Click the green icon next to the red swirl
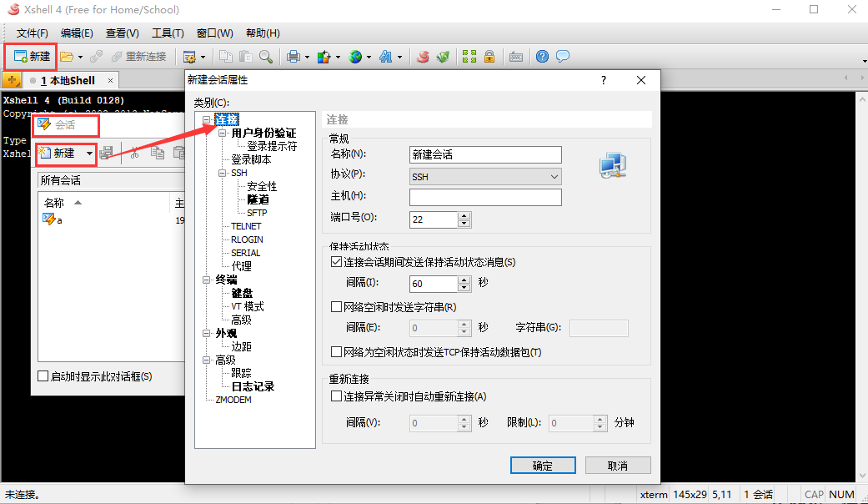The height and width of the screenshot is (504, 868). [443, 57]
